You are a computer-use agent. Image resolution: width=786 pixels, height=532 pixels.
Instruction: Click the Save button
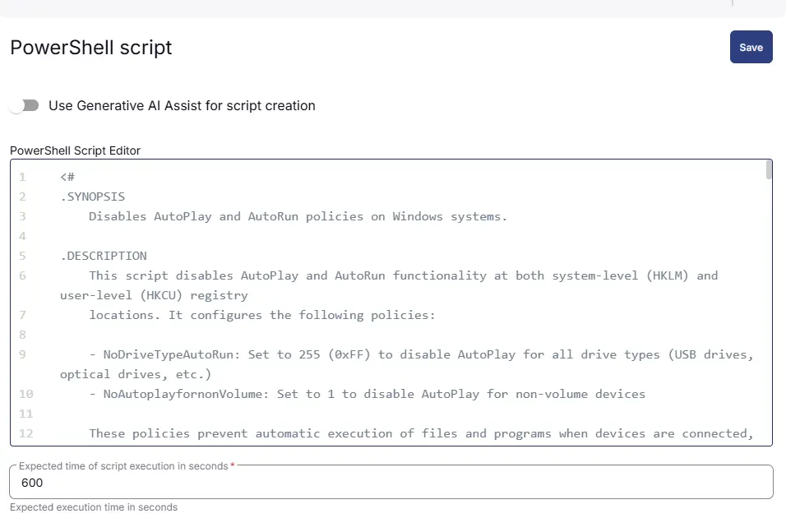point(751,47)
